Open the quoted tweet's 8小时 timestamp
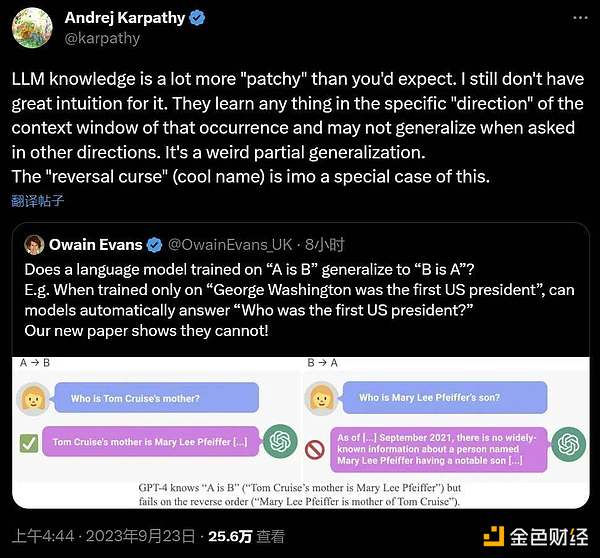Screen dimensions: 600x558 coord(324,245)
